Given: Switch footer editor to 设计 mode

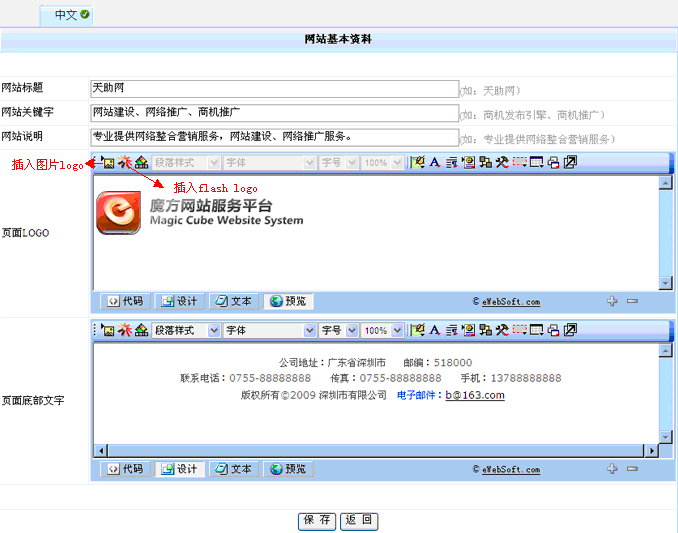Looking at the screenshot, I should point(179,469).
